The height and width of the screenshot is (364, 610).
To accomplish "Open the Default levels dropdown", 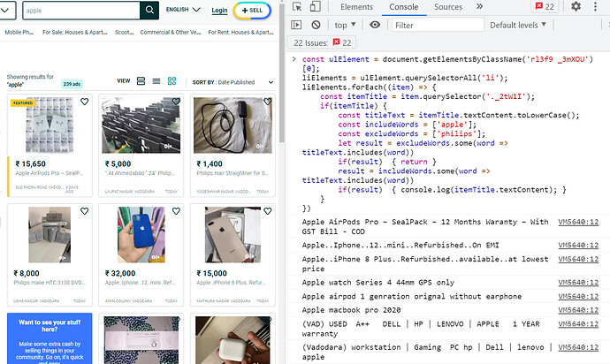I will [518, 25].
